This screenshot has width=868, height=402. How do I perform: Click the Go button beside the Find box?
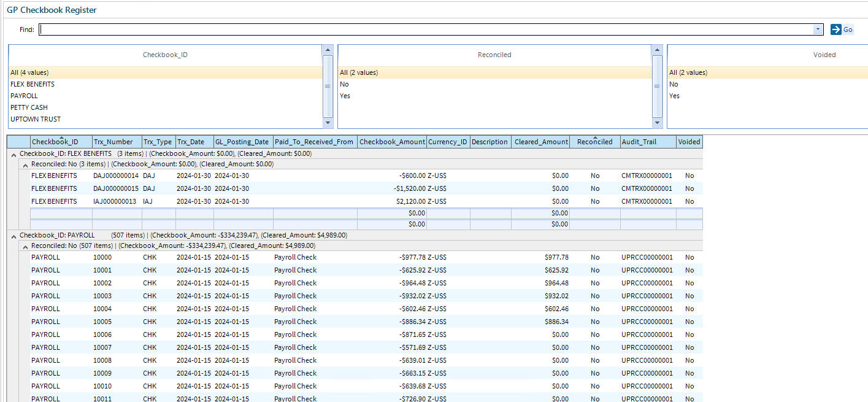pos(842,29)
